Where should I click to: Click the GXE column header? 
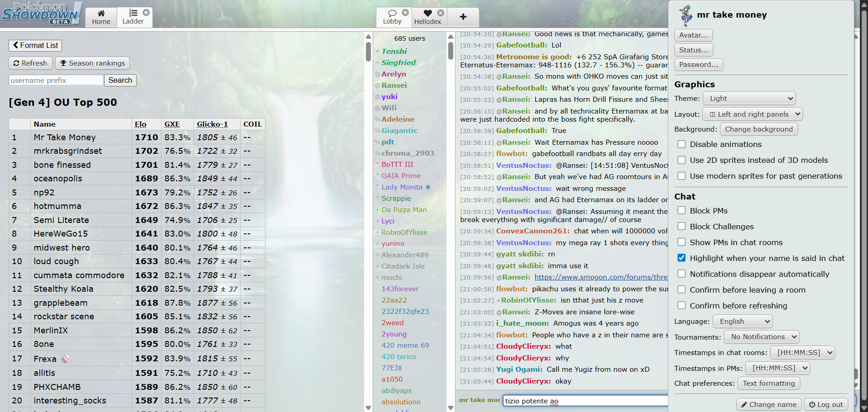click(x=172, y=124)
